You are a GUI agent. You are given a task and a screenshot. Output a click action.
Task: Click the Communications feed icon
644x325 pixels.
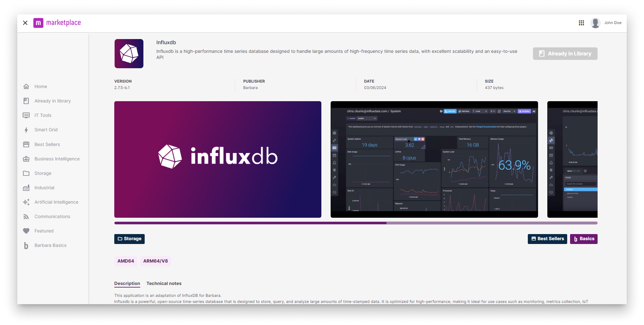pos(26,216)
